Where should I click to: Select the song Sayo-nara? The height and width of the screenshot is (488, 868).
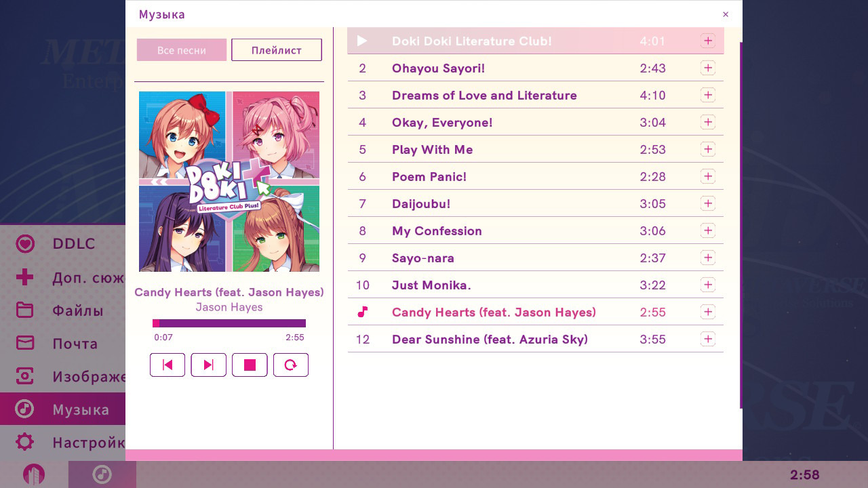pos(423,258)
